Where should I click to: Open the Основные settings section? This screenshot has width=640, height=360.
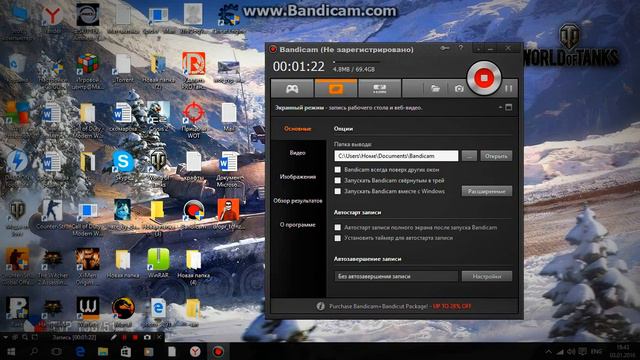(x=298, y=129)
